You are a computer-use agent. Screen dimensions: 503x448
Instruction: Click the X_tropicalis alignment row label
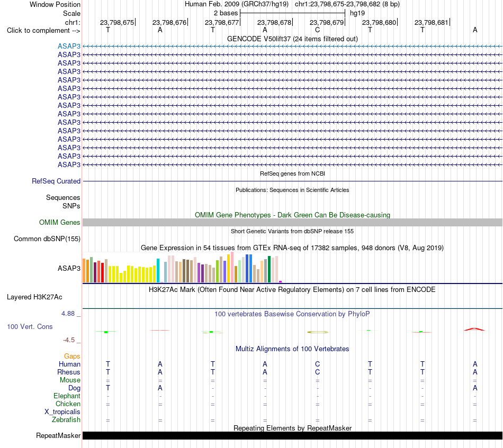pos(62,412)
